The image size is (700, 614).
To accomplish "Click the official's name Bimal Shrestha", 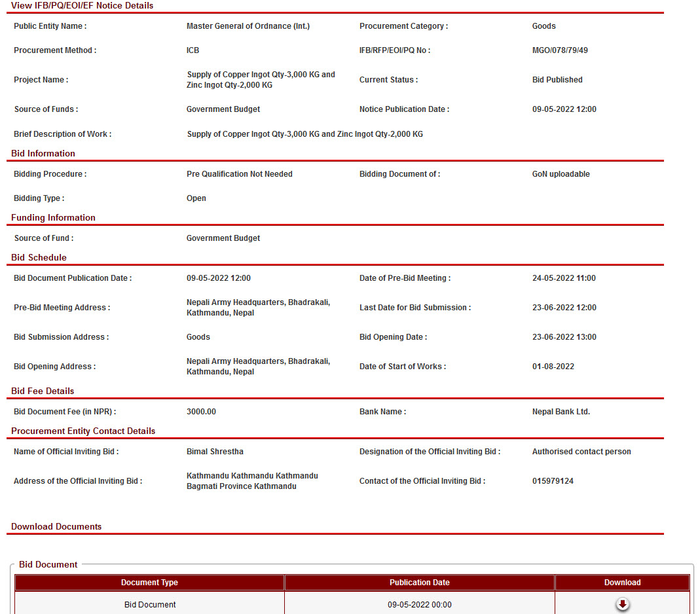I will click(215, 452).
